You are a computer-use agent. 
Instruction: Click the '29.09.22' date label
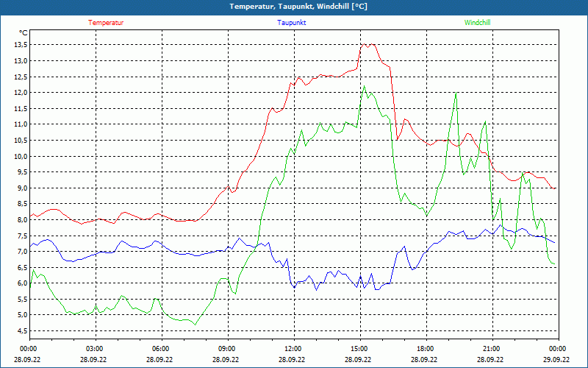point(556,360)
